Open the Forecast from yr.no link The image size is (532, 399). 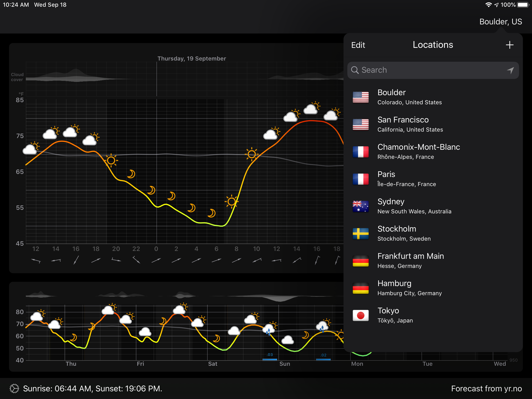(x=486, y=388)
